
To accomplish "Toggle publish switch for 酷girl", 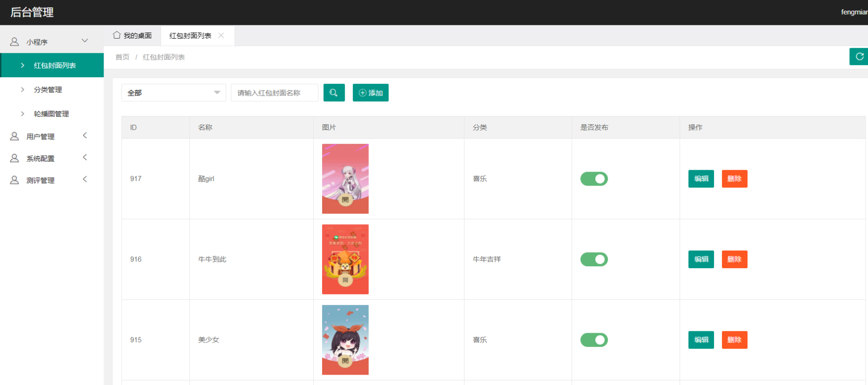I will (x=594, y=179).
